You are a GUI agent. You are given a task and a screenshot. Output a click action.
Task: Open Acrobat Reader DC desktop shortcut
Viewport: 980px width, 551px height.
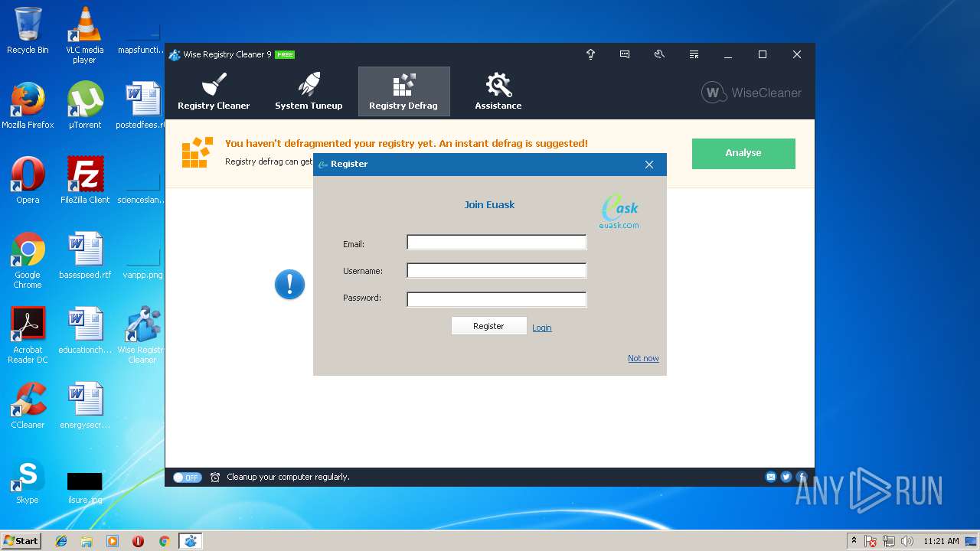click(x=28, y=336)
